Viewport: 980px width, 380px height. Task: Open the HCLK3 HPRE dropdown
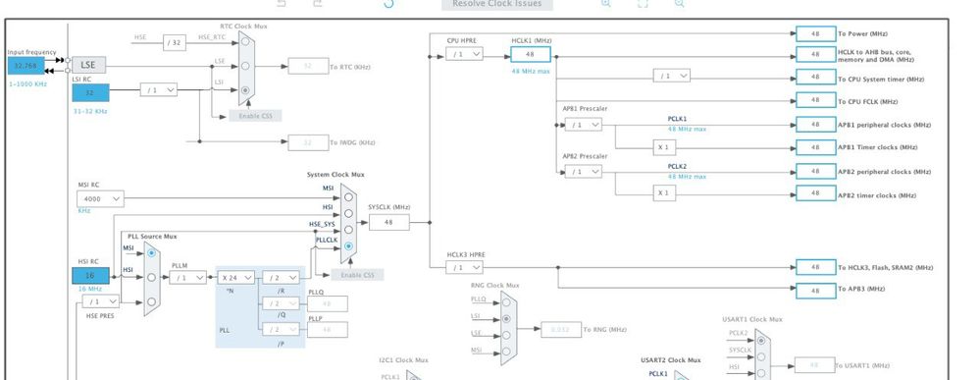pos(464,267)
